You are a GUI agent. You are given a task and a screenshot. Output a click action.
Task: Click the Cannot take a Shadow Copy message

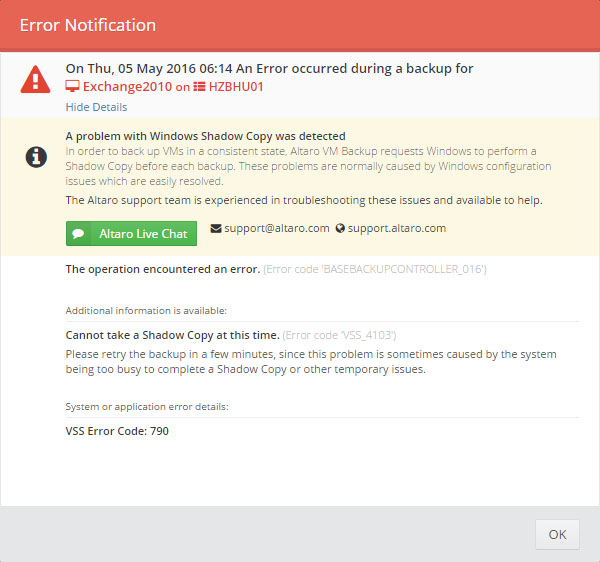click(173, 335)
